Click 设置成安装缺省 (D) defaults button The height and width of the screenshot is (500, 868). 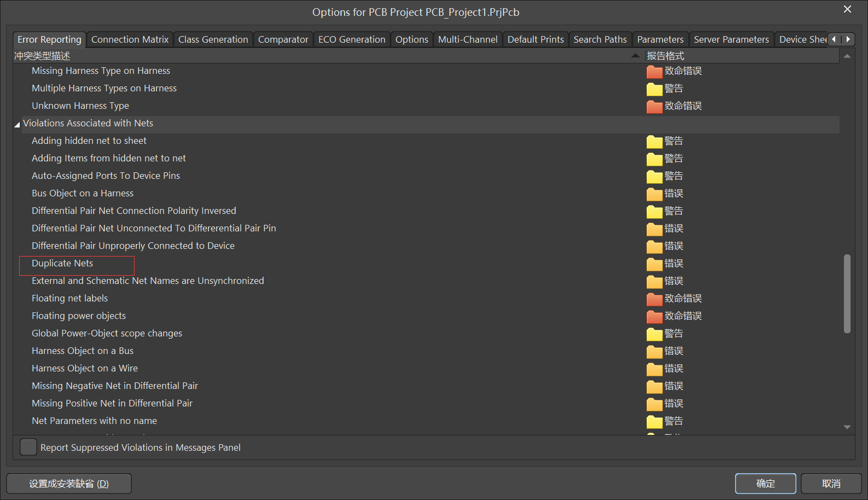69,484
